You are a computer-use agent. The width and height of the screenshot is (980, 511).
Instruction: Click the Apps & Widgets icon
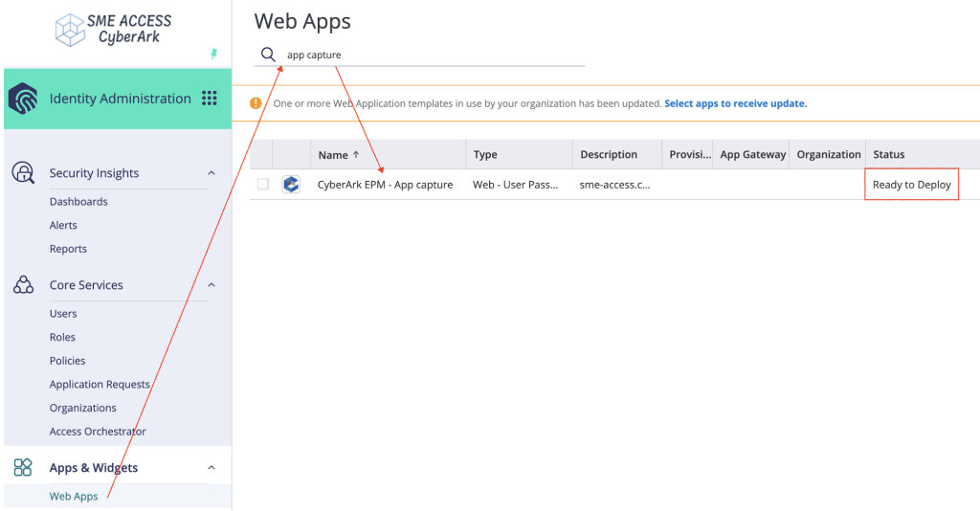click(23, 467)
